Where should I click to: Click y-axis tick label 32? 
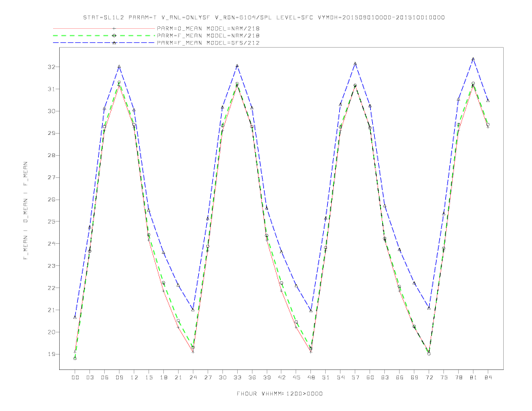pyautogui.click(x=51, y=66)
